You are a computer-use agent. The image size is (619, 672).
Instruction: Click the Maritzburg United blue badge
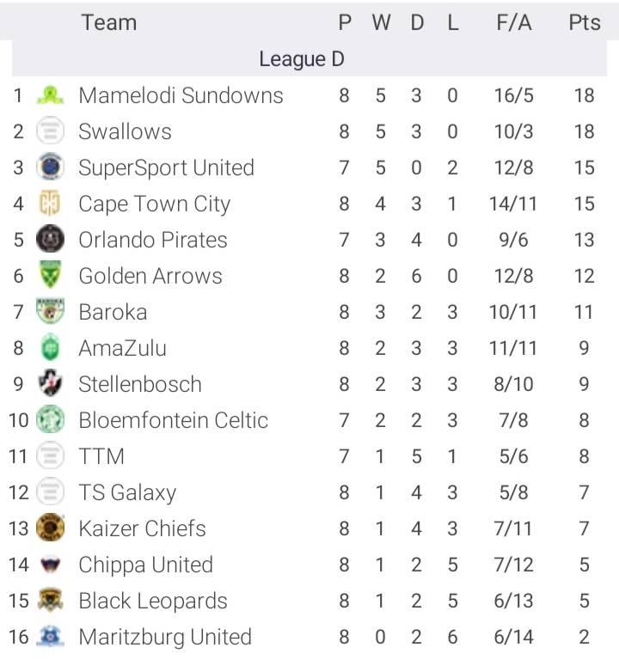50,637
